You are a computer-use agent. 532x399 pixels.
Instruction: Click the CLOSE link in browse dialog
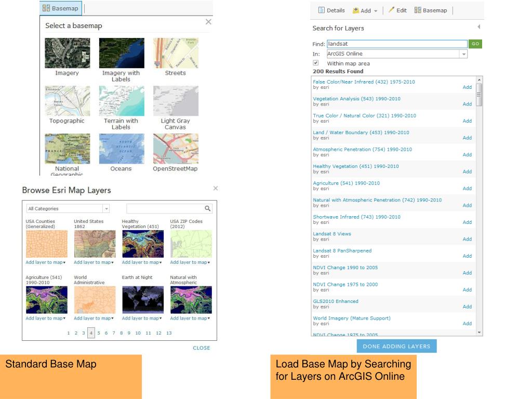pyautogui.click(x=202, y=348)
